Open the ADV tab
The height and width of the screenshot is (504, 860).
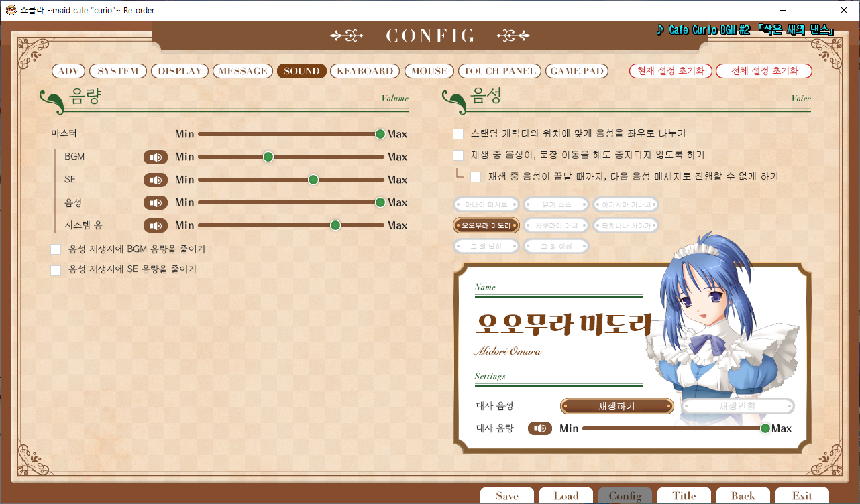tap(68, 71)
